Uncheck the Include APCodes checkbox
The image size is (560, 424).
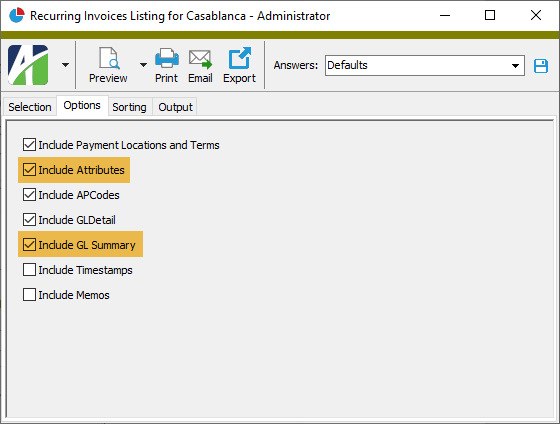(29, 195)
